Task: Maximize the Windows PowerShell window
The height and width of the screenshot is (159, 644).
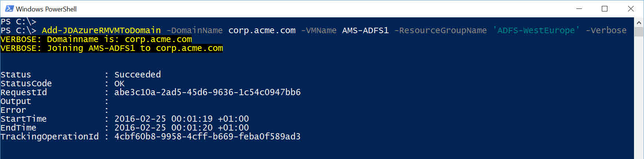Action: click(605, 8)
